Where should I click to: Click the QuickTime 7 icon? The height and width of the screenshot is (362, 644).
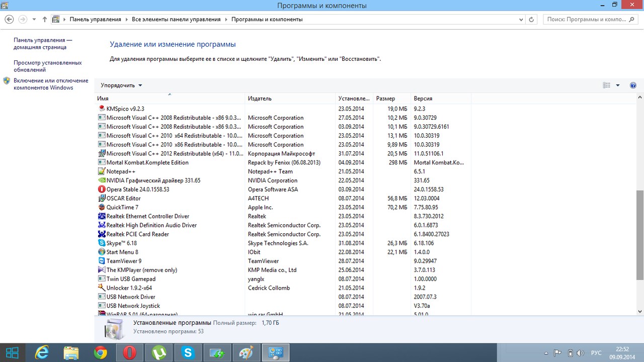click(x=102, y=207)
